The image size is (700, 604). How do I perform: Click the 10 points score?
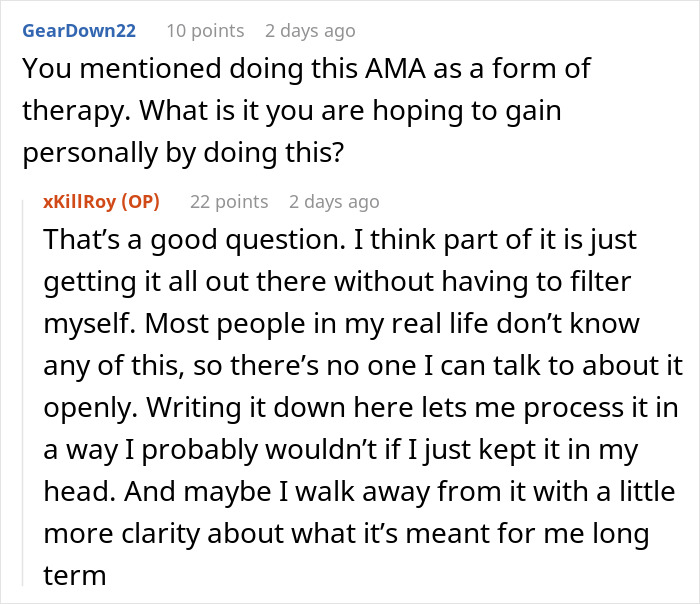click(205, 31)
